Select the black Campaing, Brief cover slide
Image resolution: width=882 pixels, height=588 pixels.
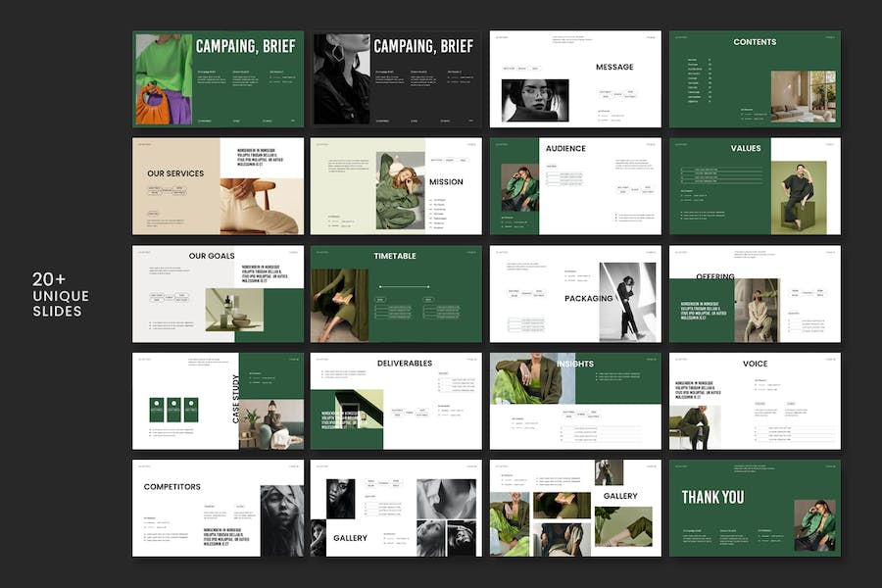pos(396,79)
